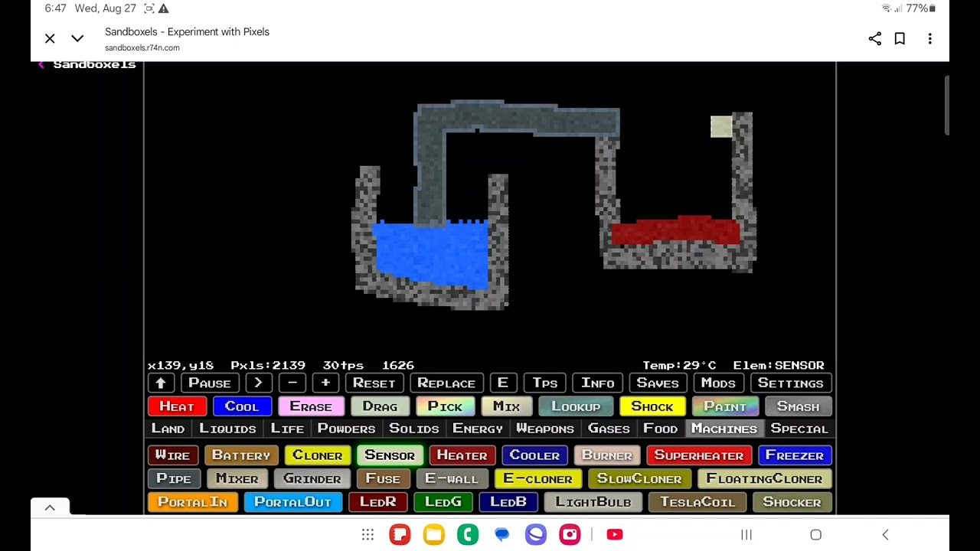Select the Shock tool
This screenshot has width=980, height=551.
[x=652, y=407]
